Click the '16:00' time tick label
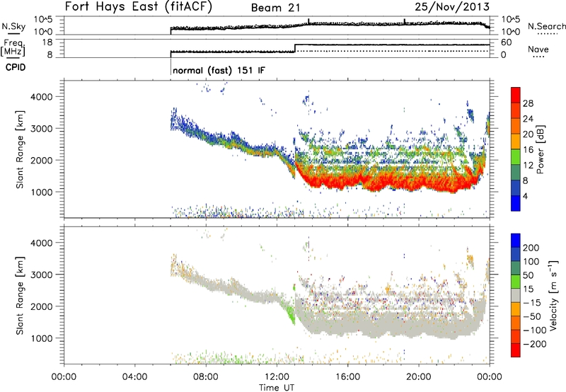This screenshot has height=392, width=566. [347, 377]
